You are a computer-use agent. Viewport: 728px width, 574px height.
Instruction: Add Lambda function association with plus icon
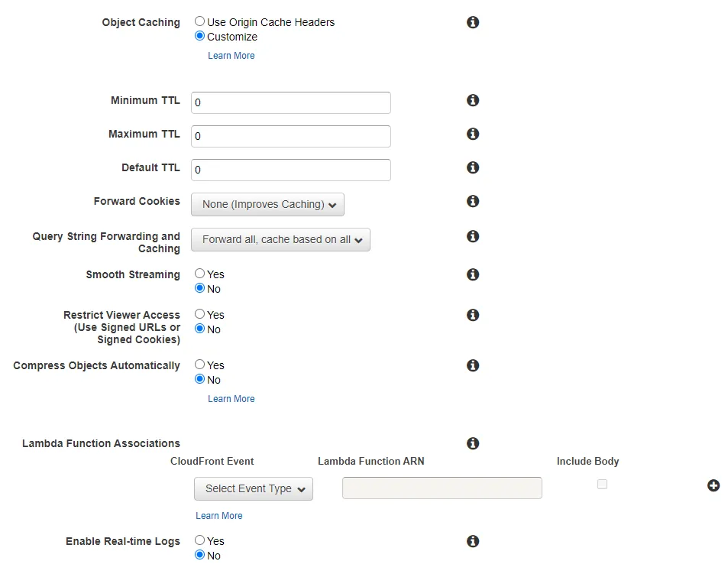pos(713,486)
